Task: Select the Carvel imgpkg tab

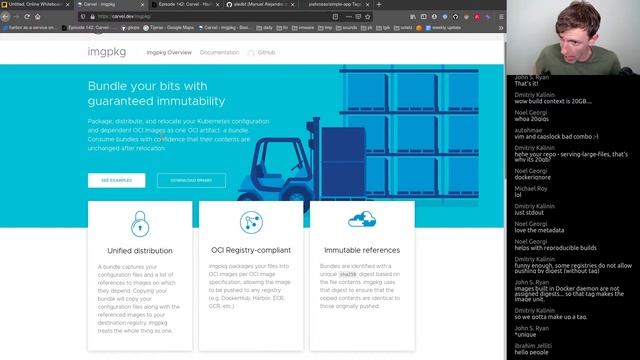Action: point(110,4)
